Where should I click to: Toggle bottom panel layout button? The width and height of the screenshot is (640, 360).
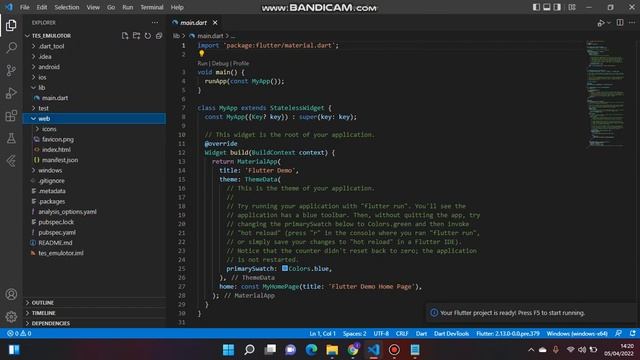[x=547, y=7]
